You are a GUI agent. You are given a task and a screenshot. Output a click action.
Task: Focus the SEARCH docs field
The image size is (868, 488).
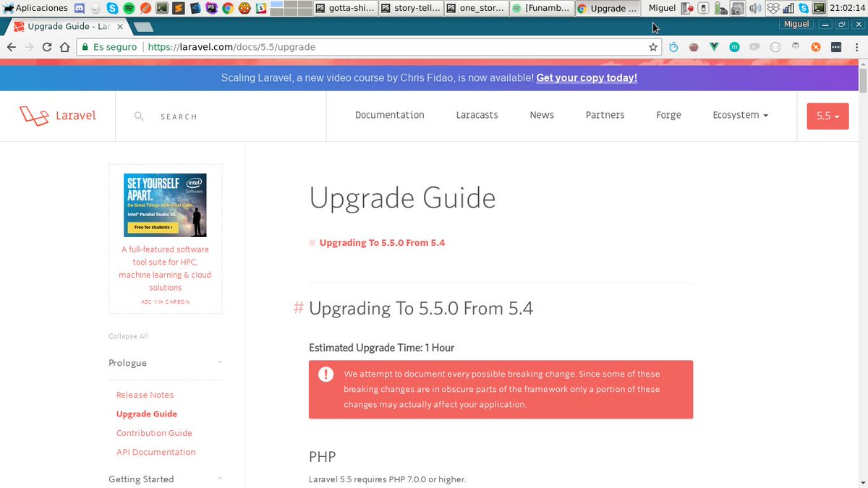point(221,116)
